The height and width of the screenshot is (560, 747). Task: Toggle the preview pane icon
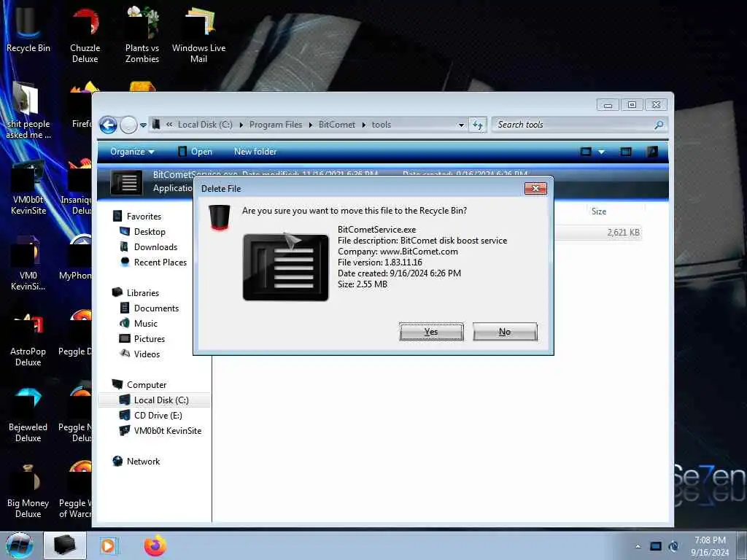(x=626, y=152)
